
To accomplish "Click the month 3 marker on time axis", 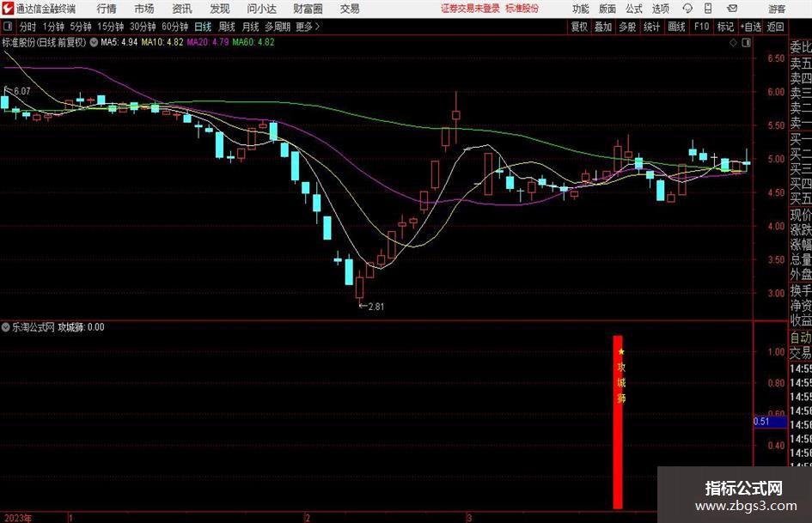I will (x=468, y=518).
